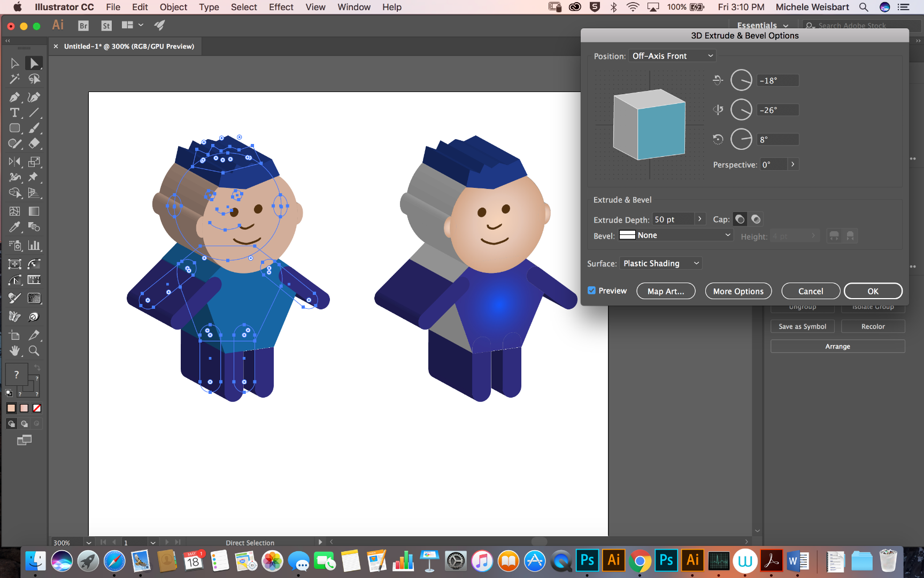Turn cap off for hollow appearance
This screenshot has width=924, height=578.
coord(756,219)
